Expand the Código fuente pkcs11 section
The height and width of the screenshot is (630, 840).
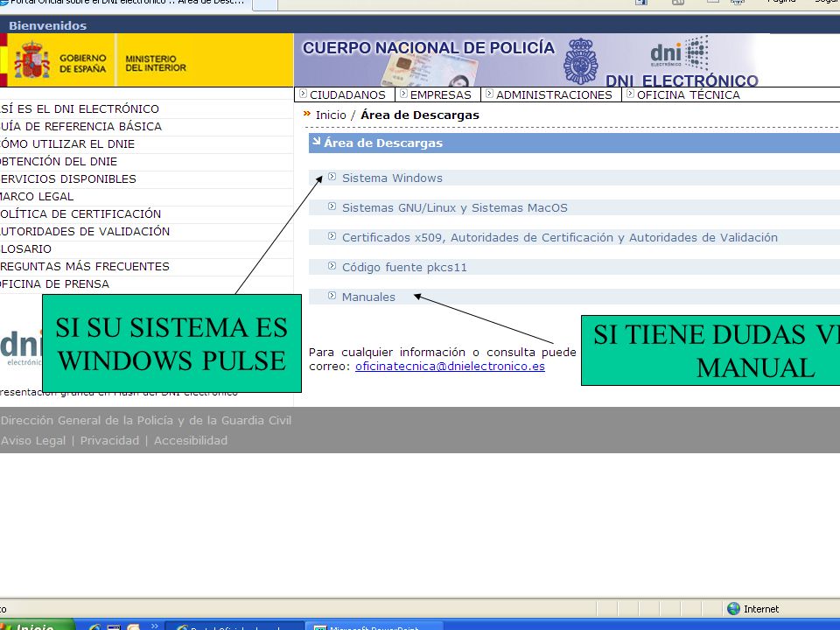coord(404,268)
